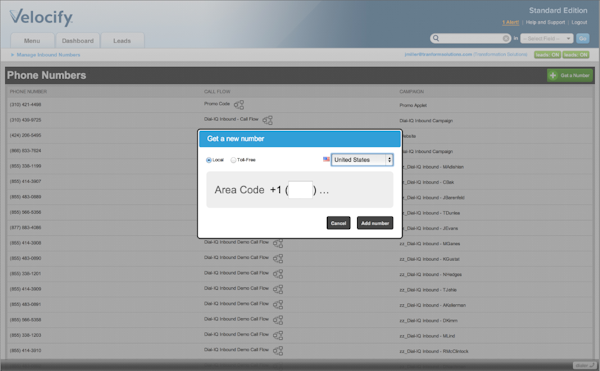600x371 pixels.
Task: Open the Select Field dropdown
Action: pyautogui.click(x=546, y=39)
